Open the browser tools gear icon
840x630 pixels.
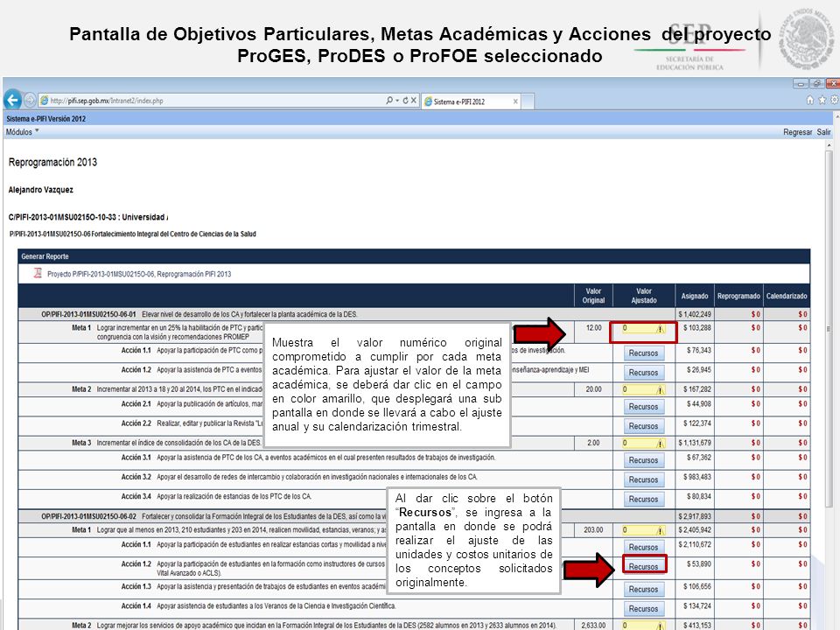pos(834,100)
